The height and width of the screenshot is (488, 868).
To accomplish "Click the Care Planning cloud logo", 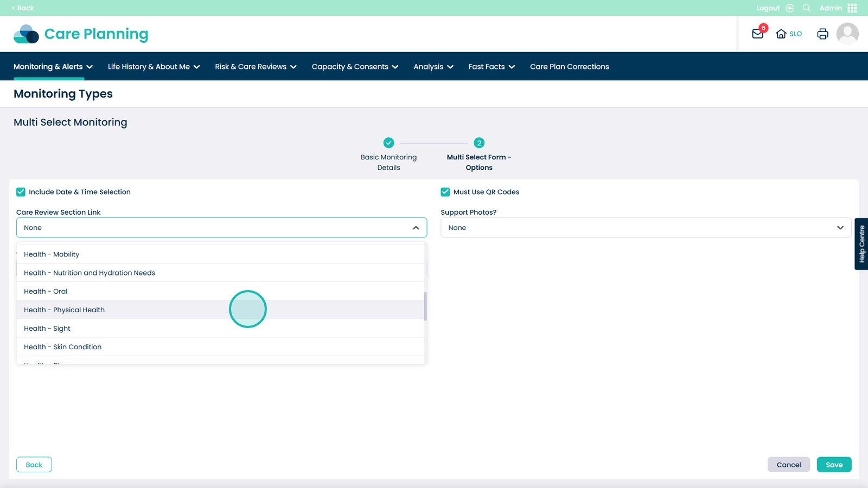I will click(26, 34).
